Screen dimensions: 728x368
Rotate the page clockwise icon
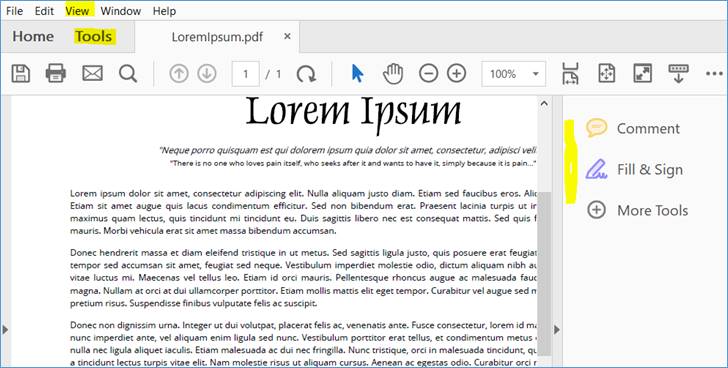(306, 74)
